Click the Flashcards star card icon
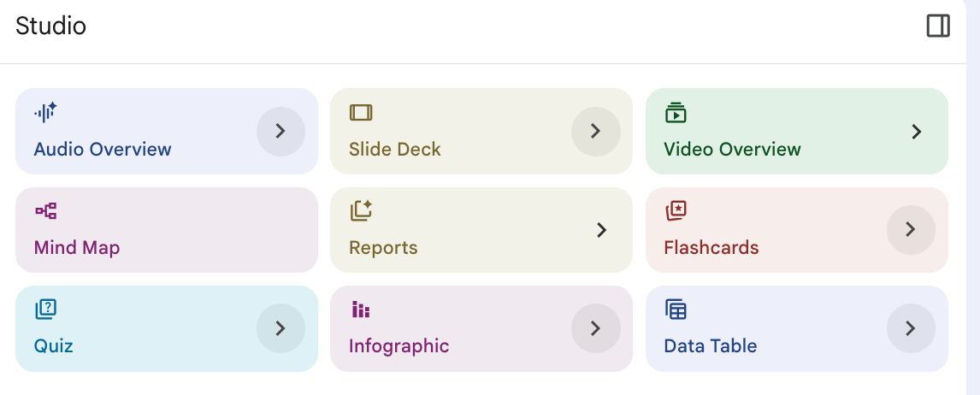 (x=676, y=210)
